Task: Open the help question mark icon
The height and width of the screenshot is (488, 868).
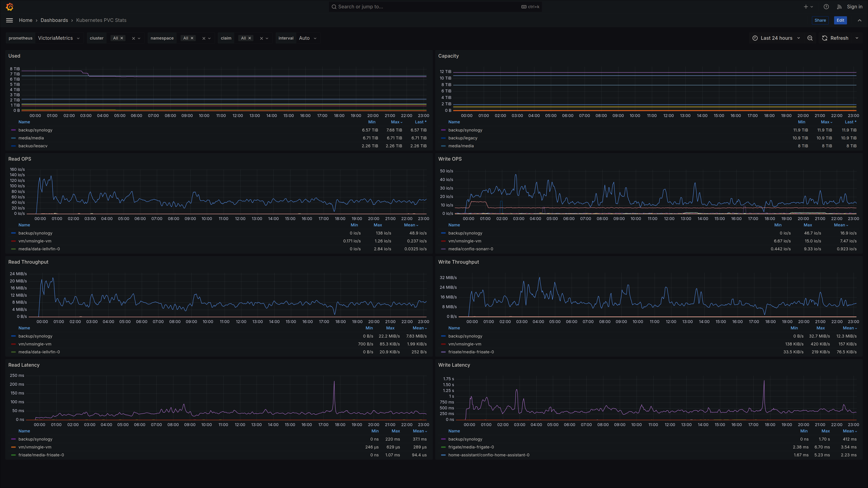Action: [826, 7]
